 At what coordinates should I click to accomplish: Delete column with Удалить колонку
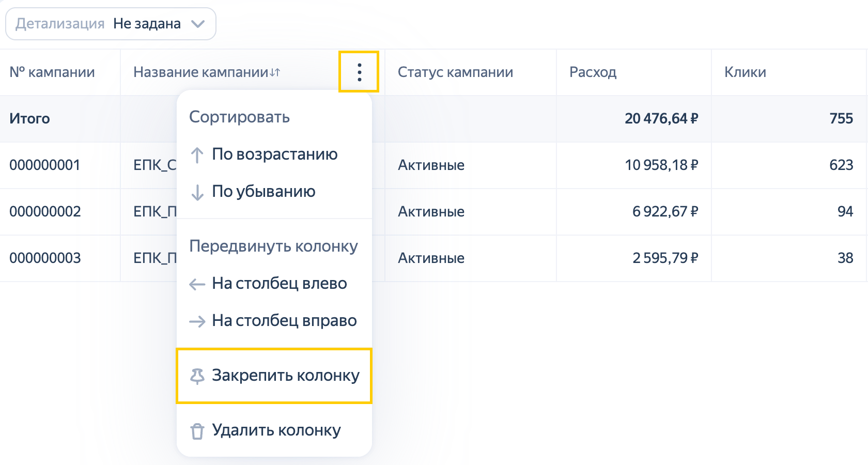[274, 430]
